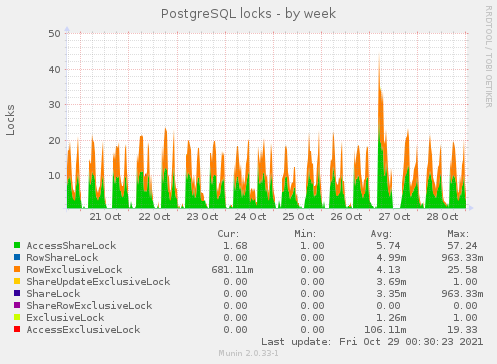Click the orange RowExclusiveLock color swatch
Viewport: 497px width, 364px height.
click(17, 269)
